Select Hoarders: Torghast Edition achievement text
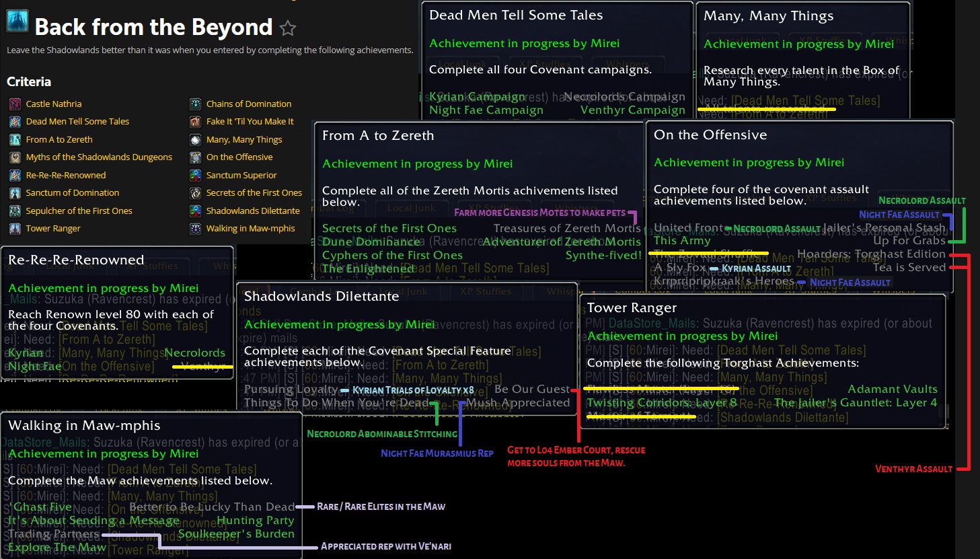Image resolution: width=980 pixels, height=559 pixels. coord(871,254)
